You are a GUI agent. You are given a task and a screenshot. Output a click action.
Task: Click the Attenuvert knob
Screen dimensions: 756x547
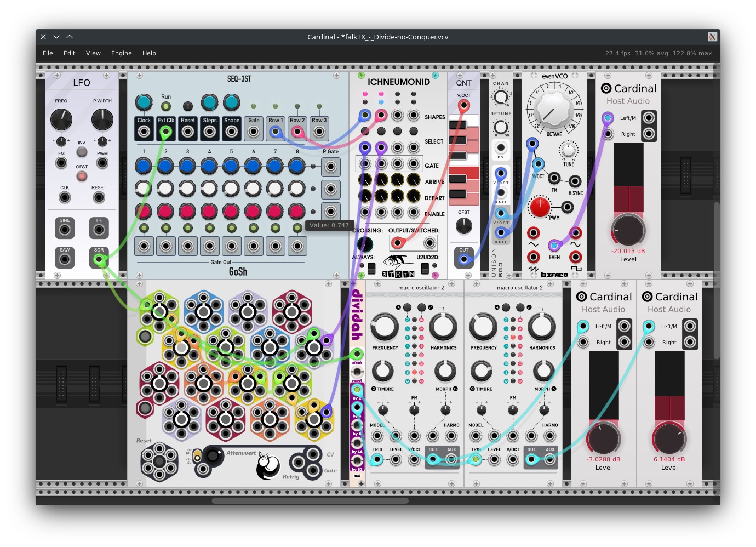click(213, 455)
